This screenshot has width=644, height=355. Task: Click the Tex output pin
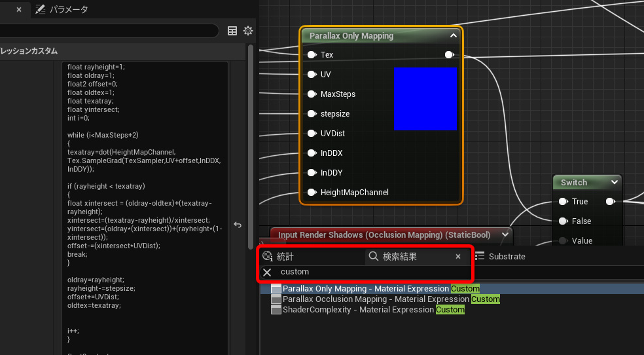pos(450,54)
